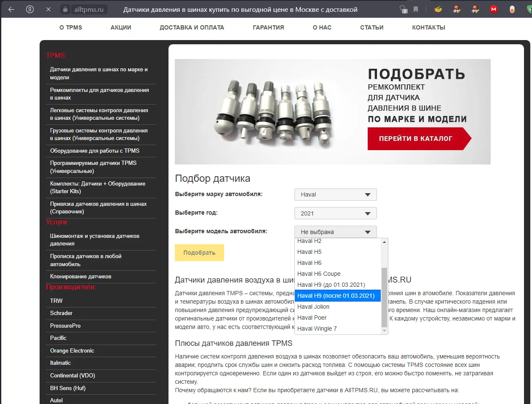The image size is (532, 404).
Task: Click the icon with the number 2 badge
Action: (404, 9)
